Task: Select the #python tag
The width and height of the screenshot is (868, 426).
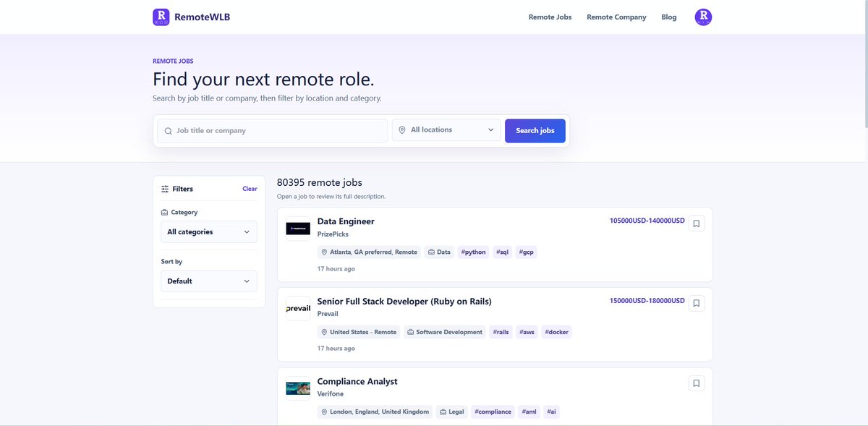Action: click(x=473, y=252)
